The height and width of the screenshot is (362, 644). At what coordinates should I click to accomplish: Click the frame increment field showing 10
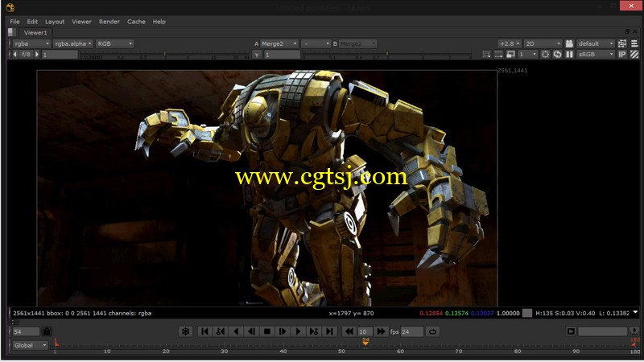click(x=365, y=331)
